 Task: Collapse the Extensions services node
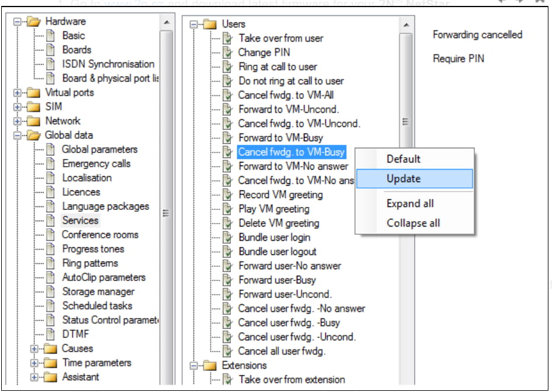[193, 366]
